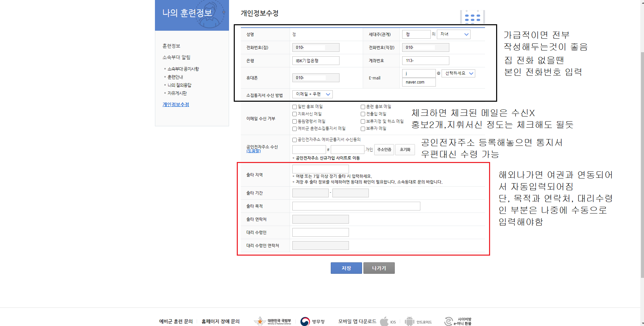Focus the 계좌번호 input field
Image resolution: width=644 pixels, height=326 pixels.
tap(426, 61)
